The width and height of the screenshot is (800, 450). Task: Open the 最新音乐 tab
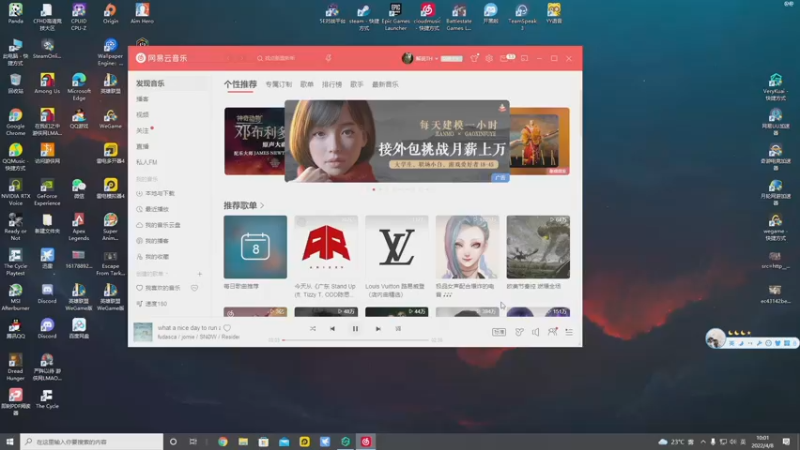coord(385,84)
